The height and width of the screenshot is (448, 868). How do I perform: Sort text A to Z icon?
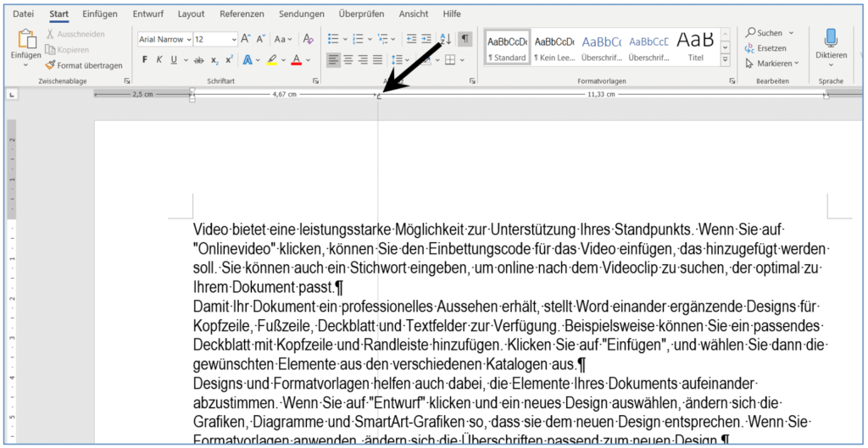coord(446,39)
